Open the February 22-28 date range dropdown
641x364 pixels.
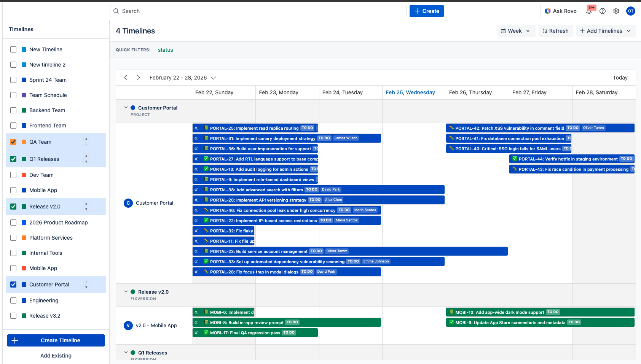[x=213, y=78]
